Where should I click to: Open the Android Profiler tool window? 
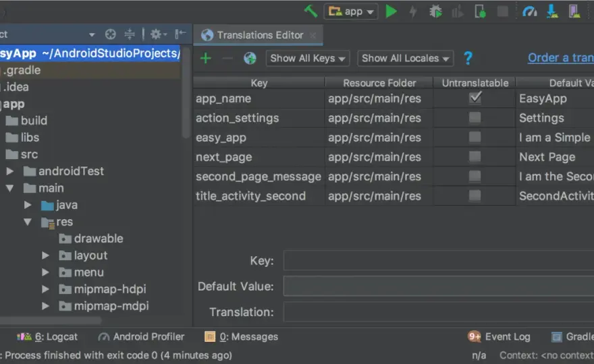[141, 337]
